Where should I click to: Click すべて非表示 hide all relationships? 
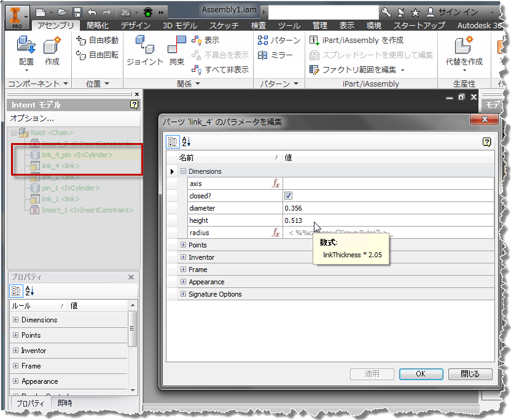[220, 69]
